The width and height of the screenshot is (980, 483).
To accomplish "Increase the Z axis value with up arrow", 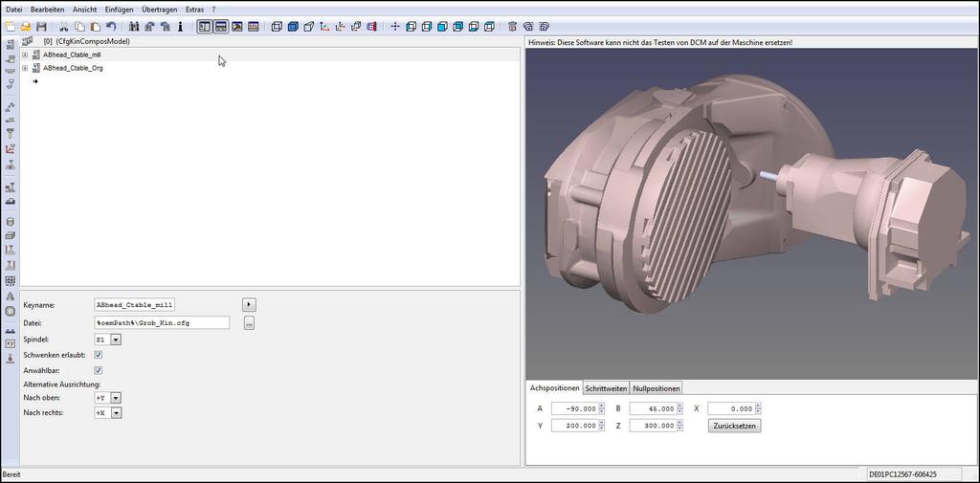I will (679, 423).
